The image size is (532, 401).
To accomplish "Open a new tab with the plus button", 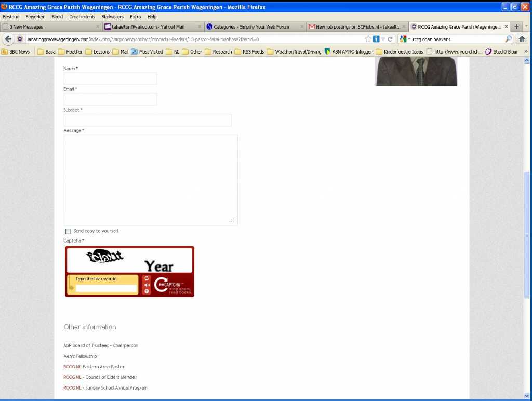I will click(516, 26).
